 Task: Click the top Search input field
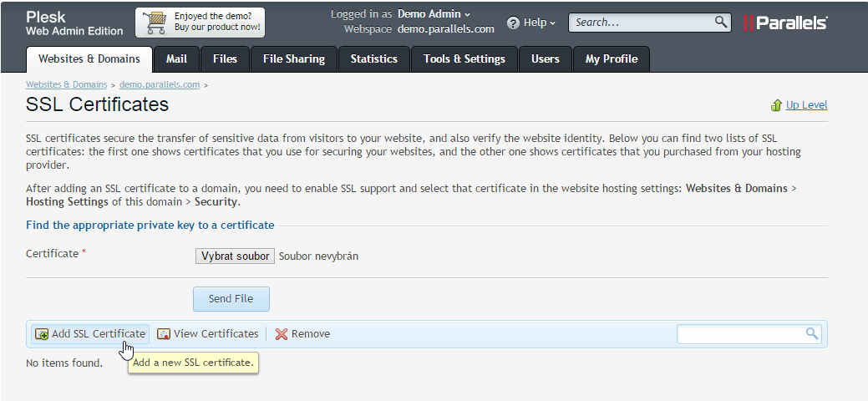[x=642, y=23]
